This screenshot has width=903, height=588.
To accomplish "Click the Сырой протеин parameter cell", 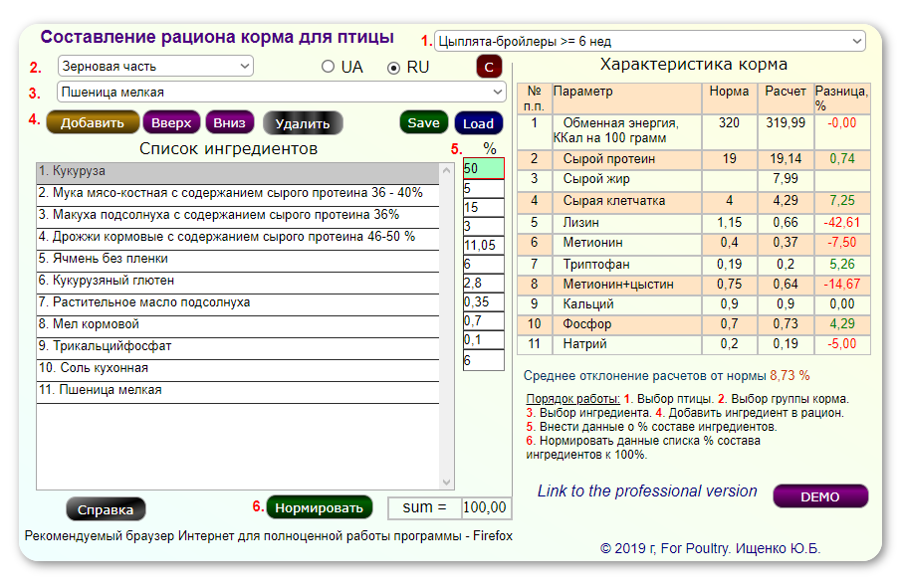I will 626,159.
